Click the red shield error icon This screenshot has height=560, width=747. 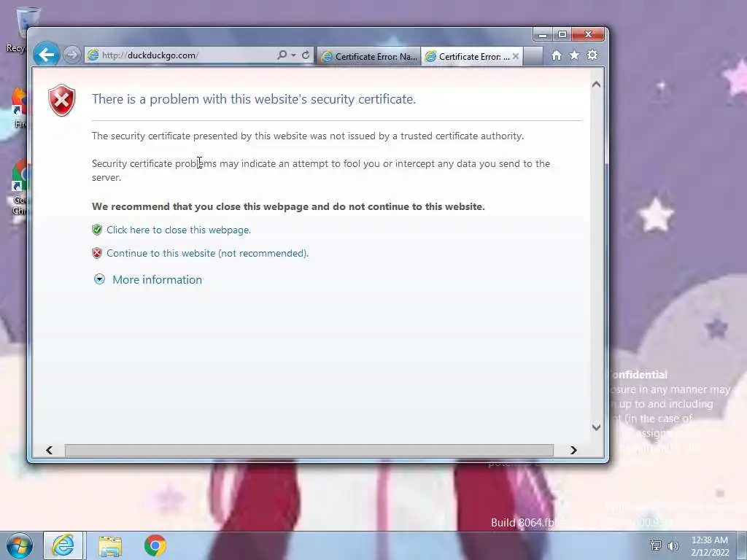[x=62, y=100]
